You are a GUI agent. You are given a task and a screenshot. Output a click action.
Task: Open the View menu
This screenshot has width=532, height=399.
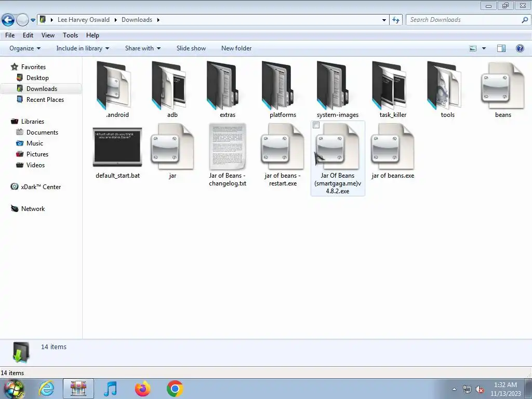tap(48, 35)
